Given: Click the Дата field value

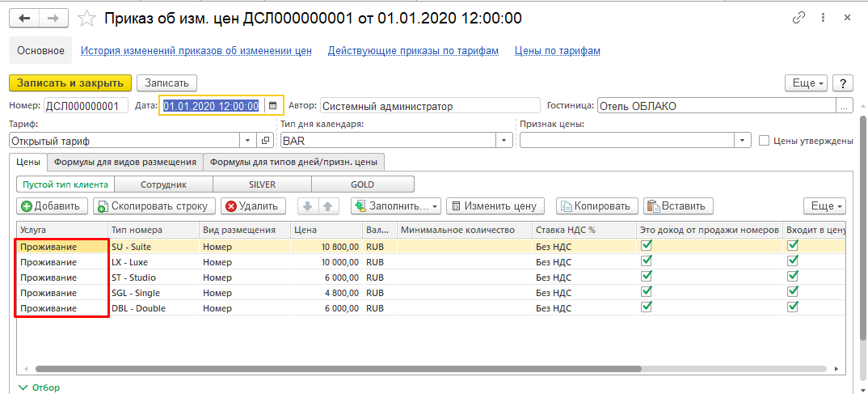Looking at the screenshot, I should pos(211,106).
